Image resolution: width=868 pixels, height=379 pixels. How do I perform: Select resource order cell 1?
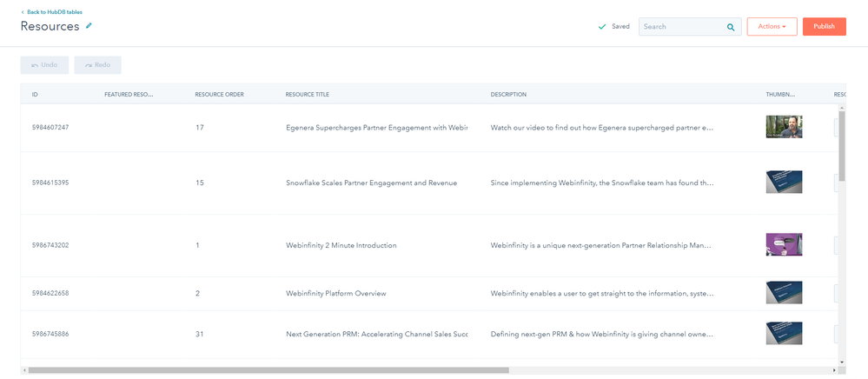tap(197, 245)
